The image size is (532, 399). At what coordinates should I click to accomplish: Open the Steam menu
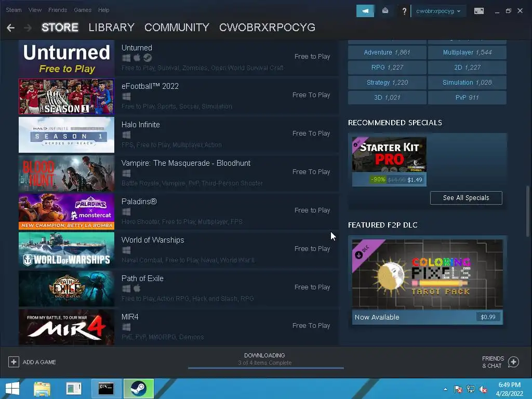14,10
